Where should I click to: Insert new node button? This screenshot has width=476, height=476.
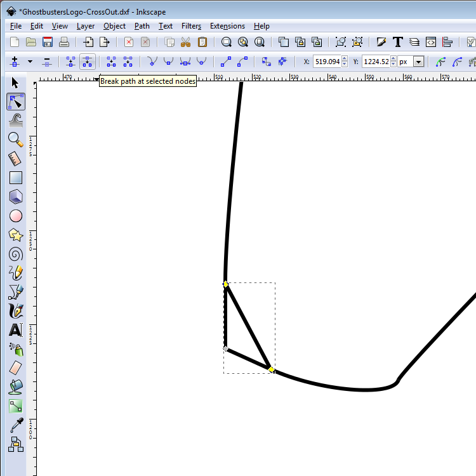(x=15, y=62)
